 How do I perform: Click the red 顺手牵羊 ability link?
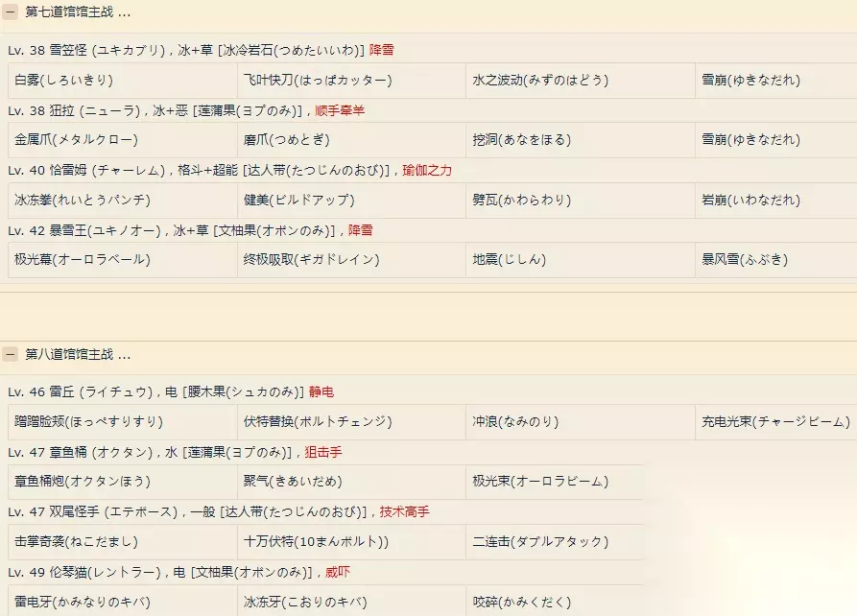(x=340, y=110)
